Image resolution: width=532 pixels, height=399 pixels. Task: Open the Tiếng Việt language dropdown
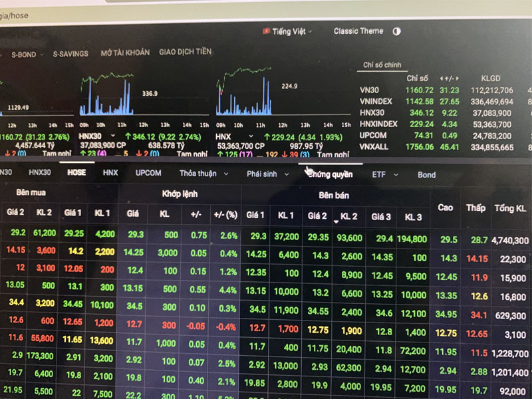291,31
